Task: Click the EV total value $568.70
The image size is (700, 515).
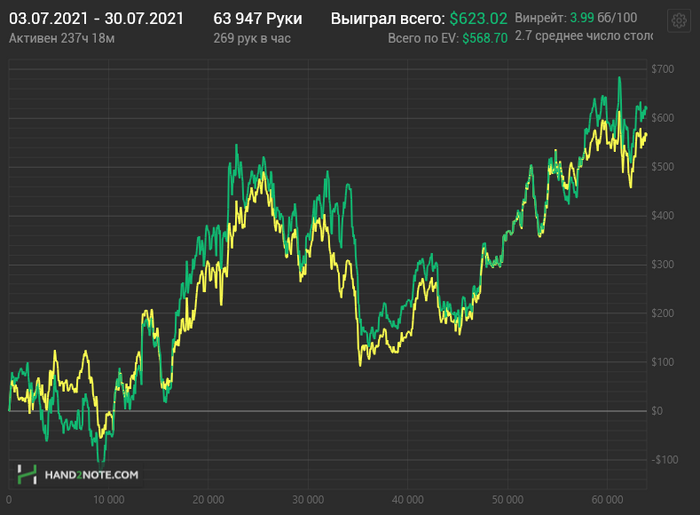Action: (x=485, y=38)
